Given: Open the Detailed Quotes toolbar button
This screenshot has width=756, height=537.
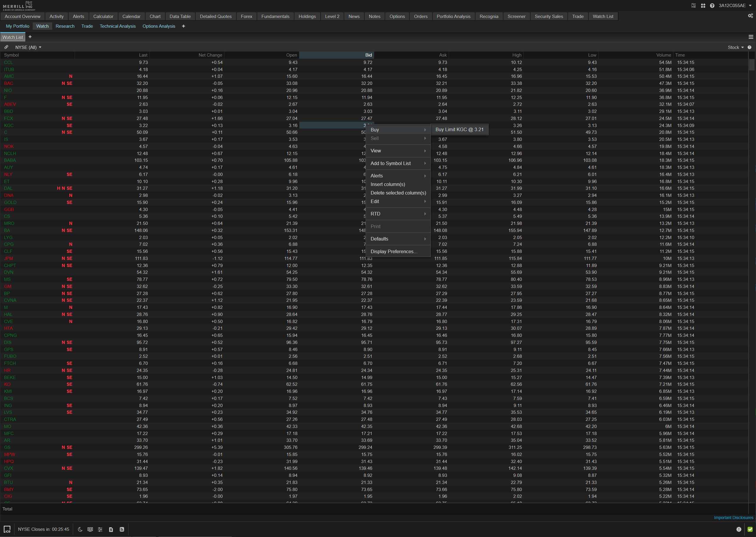Looking at the screenshot, I should 216,16.
